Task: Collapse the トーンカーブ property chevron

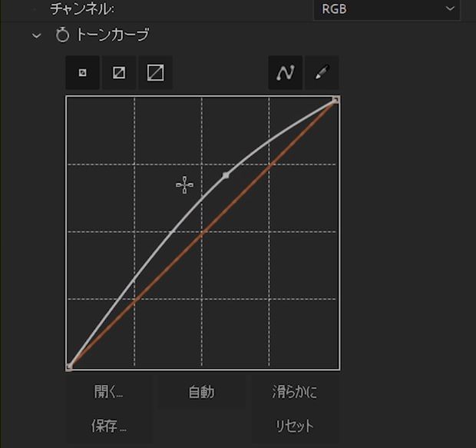Action: (x=36, y=36)
